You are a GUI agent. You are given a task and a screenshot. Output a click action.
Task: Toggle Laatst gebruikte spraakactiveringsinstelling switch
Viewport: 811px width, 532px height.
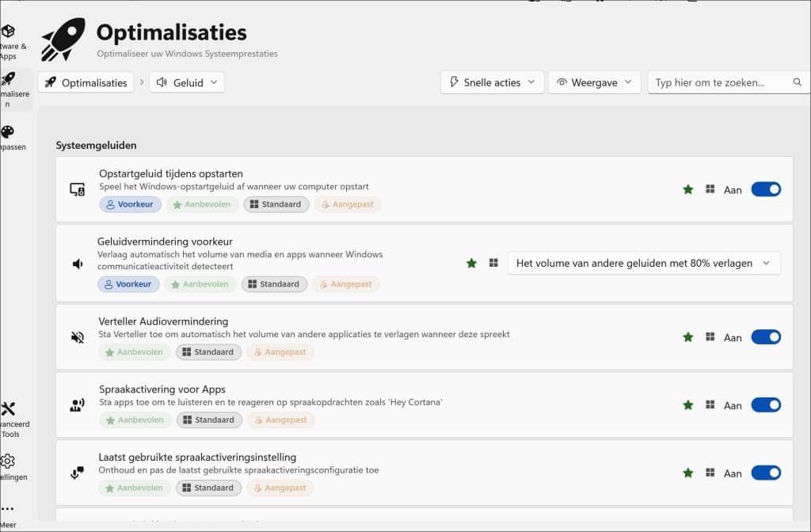(x=766, y=473)
